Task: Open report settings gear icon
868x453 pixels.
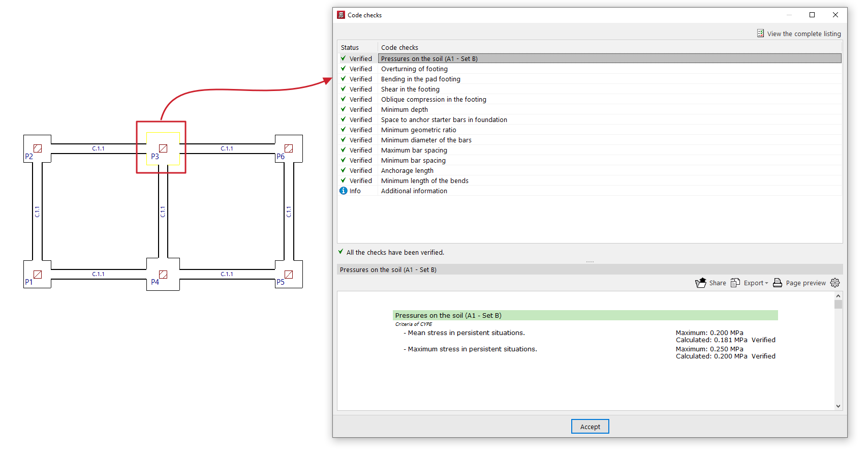Action: (835, 283)
